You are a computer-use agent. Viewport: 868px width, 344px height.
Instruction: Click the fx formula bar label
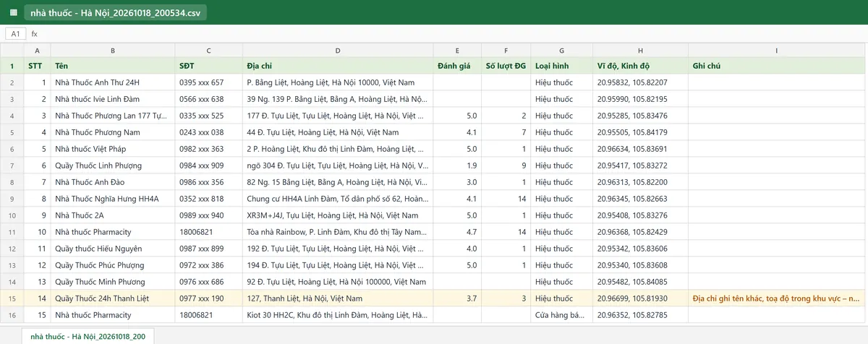click(x=34, y=34)
